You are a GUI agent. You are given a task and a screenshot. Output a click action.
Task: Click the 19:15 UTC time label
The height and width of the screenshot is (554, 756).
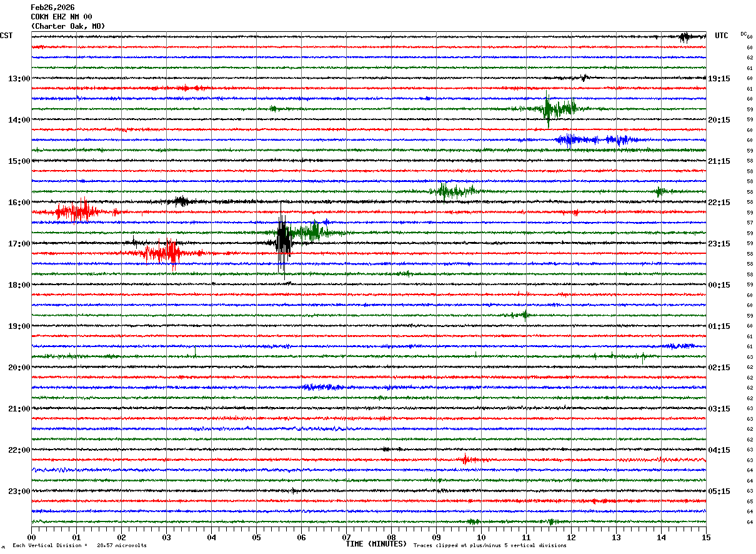tap(719, 79)
